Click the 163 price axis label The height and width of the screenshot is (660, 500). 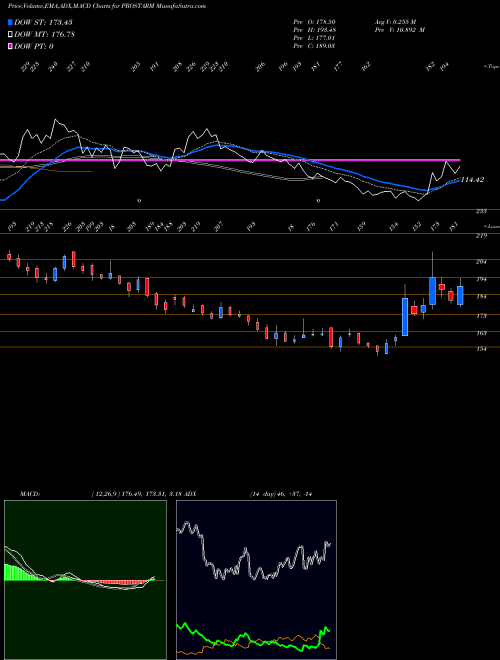coord(481,333)
